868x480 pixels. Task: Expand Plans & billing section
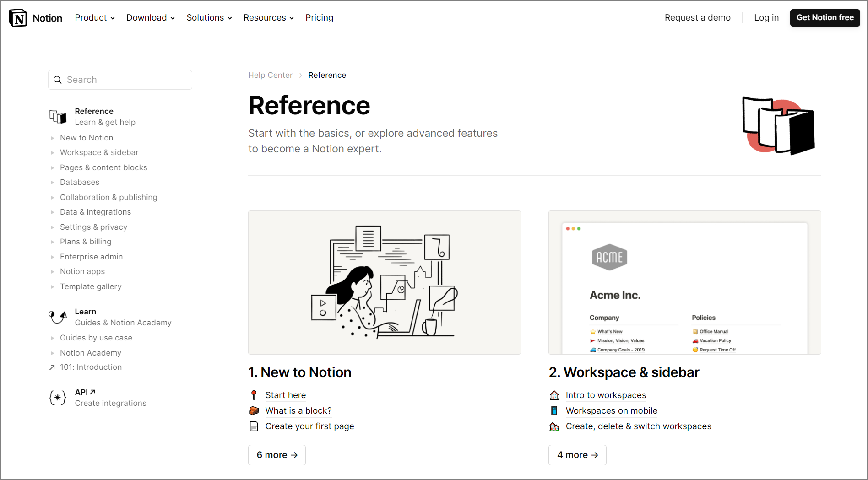pyautogui.click(x=53, y=242)
